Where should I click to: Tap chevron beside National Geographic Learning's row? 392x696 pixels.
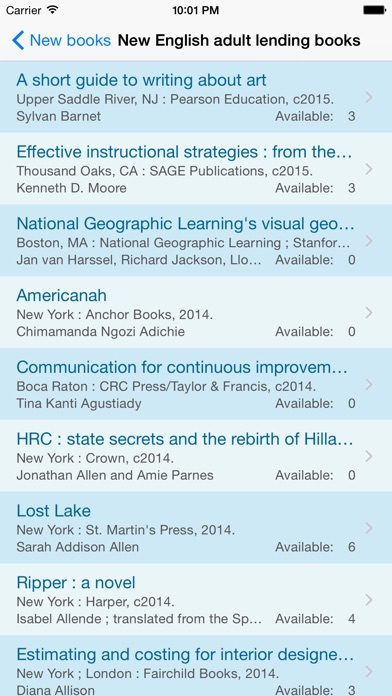368,241
